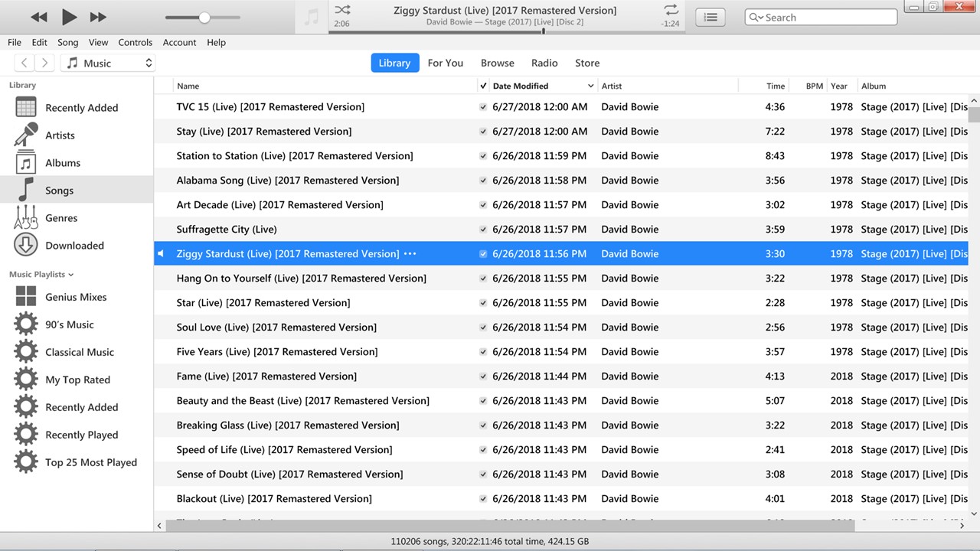Switch to the Library tab
980x551 pixels.
[x=394, y=63]
